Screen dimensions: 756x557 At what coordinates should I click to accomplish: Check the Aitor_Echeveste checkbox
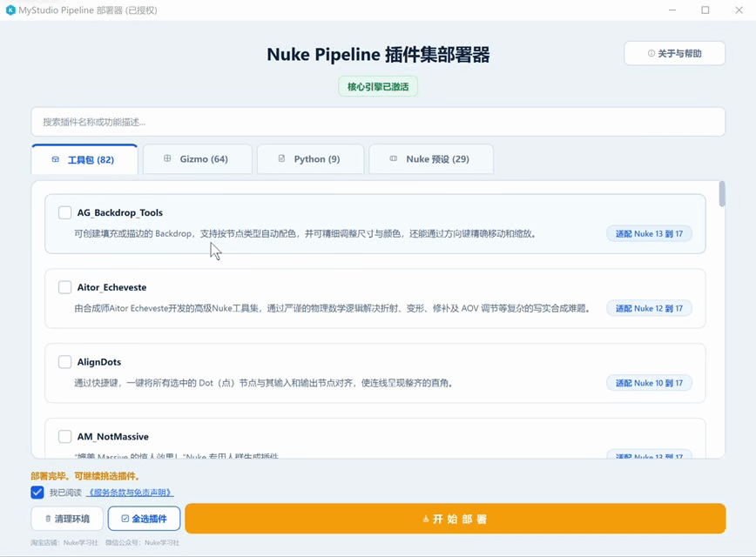pyautogui.click(x=64, y=287)
